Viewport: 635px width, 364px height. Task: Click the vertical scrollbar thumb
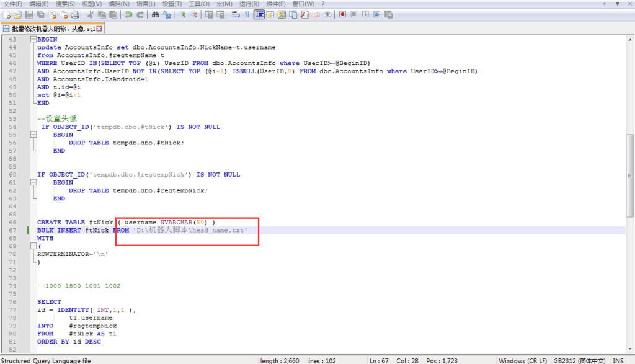tap(630, 175)
